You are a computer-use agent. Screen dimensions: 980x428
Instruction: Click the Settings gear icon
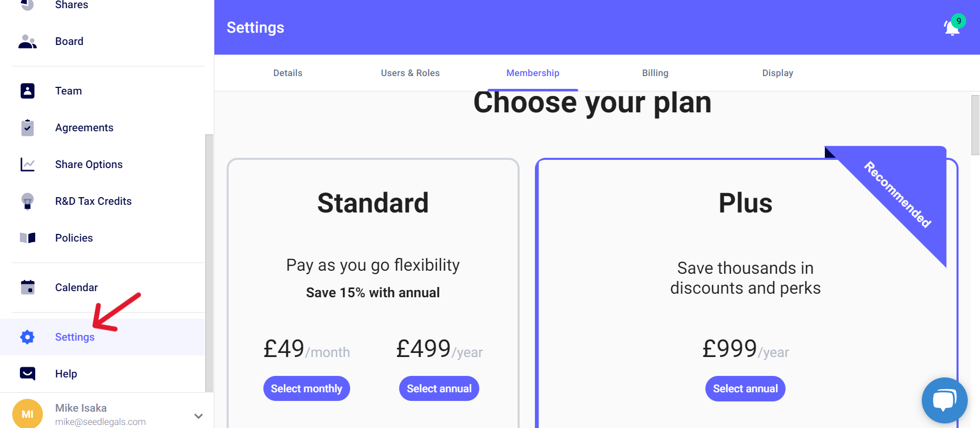[x=28, y=337]
